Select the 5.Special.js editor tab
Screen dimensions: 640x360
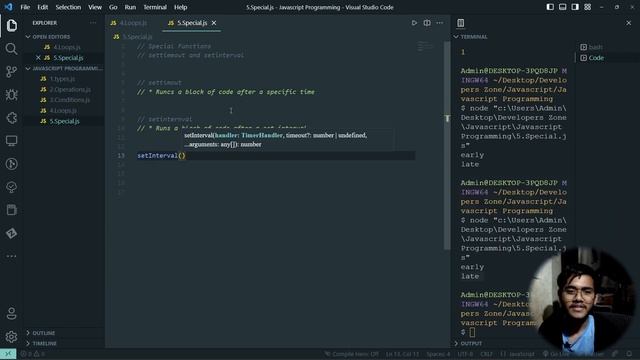192,23
